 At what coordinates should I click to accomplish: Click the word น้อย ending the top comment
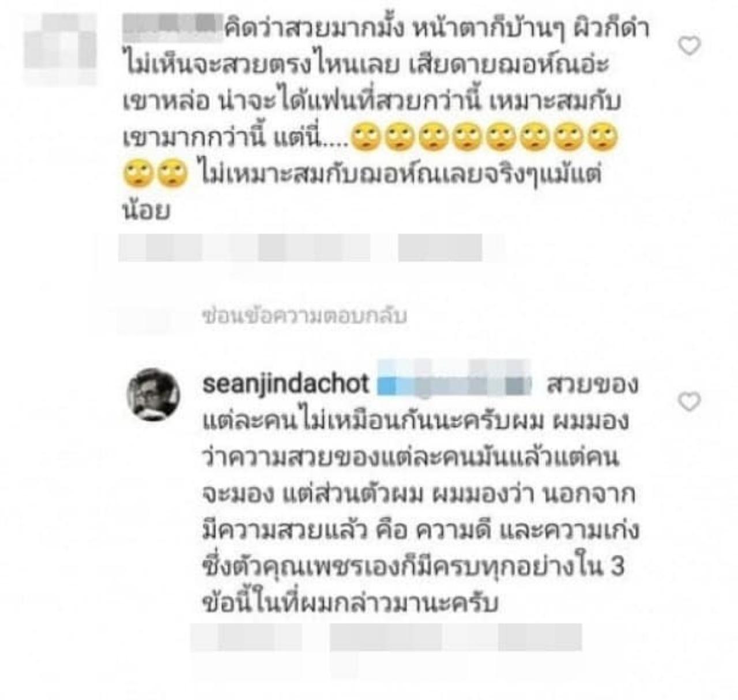[146, 210]
